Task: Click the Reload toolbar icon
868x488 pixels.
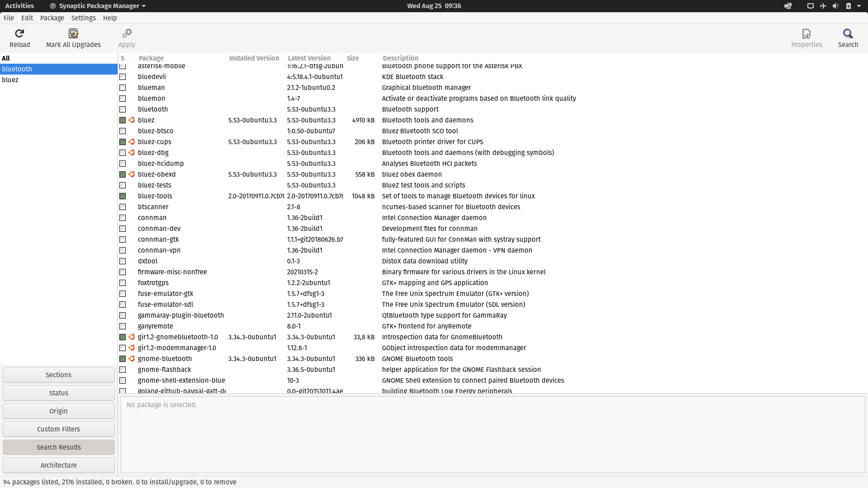Action: pos(19,33)
